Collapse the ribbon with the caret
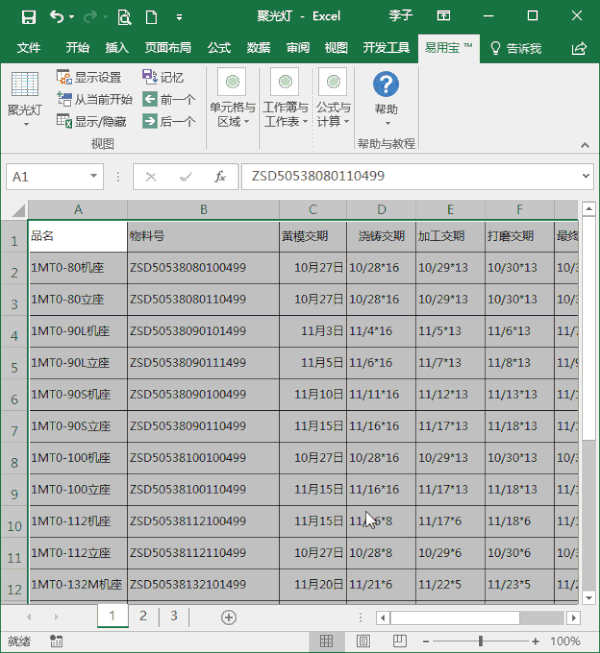The width and height of the screenshot is (600, 653). (585, 145)
